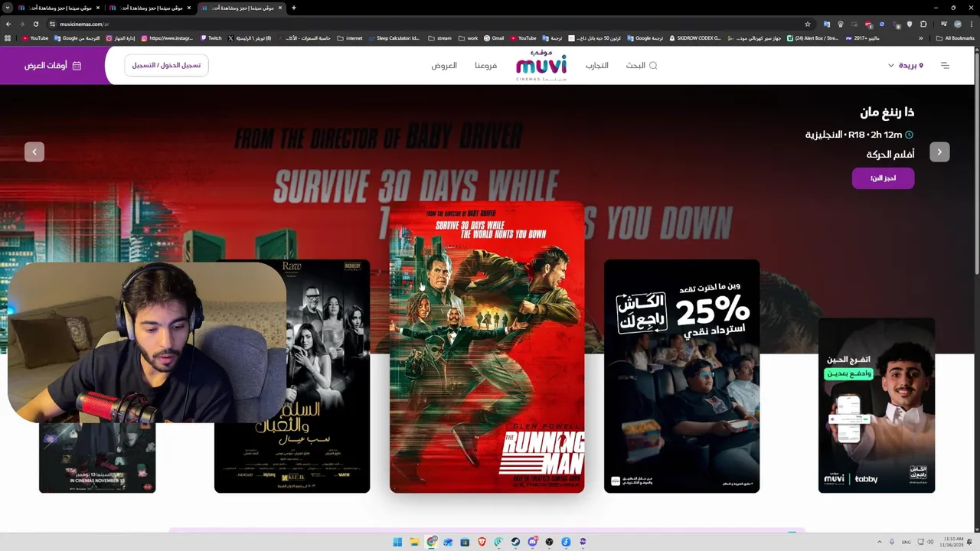Select the 25% cashback promo card
The height and width of the screenshot is (551, 980).
click(681, 376)
